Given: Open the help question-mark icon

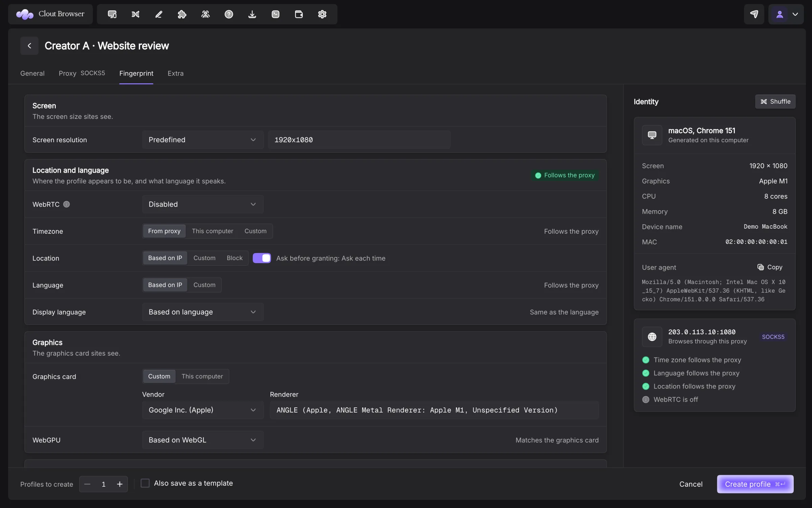Looking at the screenshot, I should pyautogui.click(x=229, y=14).
